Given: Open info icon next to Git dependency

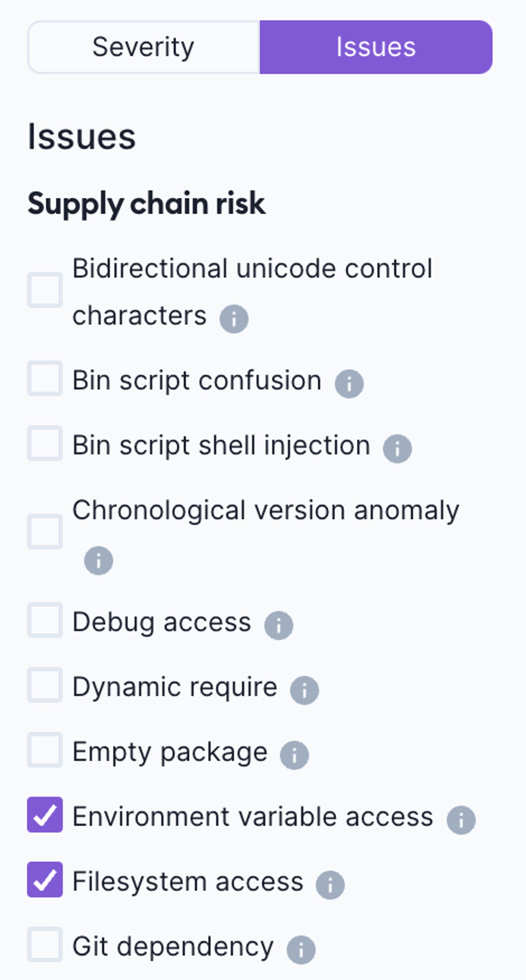Looking at the screenshot, I should pos(301,950).
